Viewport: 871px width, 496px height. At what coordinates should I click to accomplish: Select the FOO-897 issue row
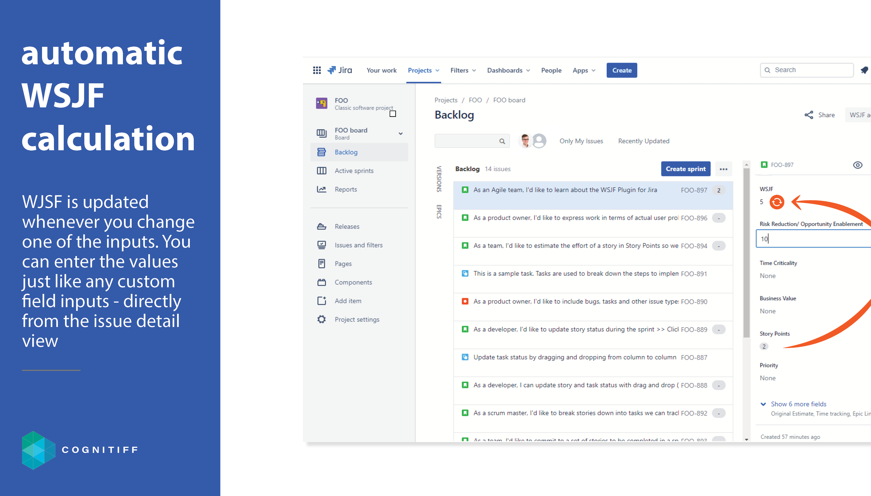coord(593,195)
